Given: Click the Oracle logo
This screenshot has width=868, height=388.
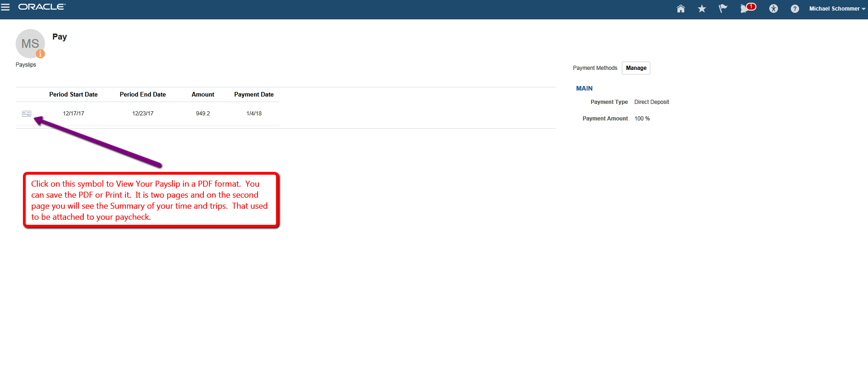Looking at the screenshot, I should [x=42, y=7].
